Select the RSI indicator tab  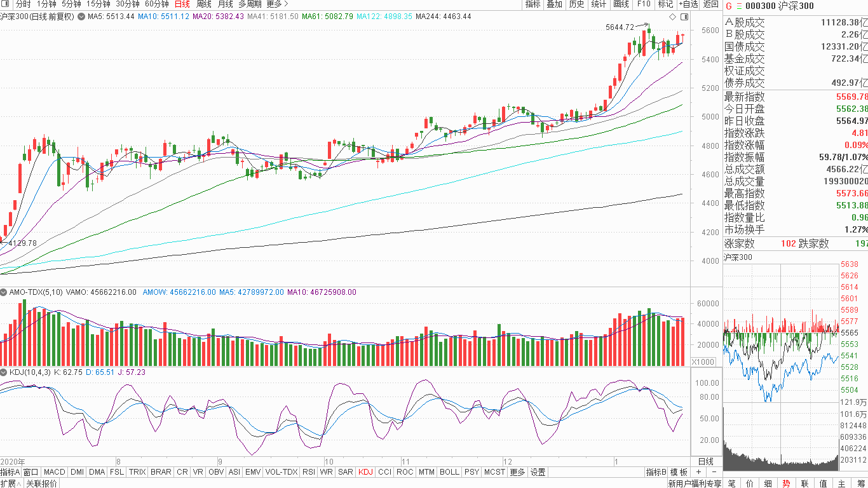pos(309,472)
